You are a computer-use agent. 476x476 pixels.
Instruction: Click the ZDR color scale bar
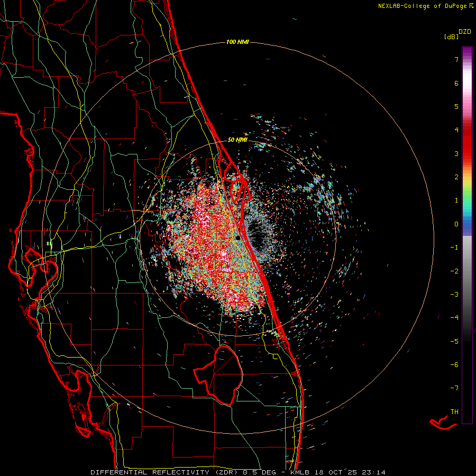coord(467,235)
